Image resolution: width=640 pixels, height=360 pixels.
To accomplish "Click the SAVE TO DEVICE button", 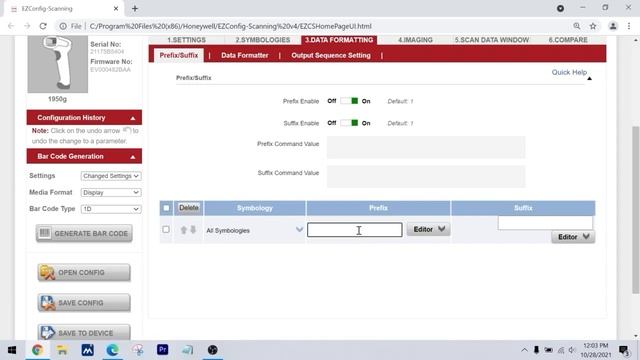I will [84, 333].
